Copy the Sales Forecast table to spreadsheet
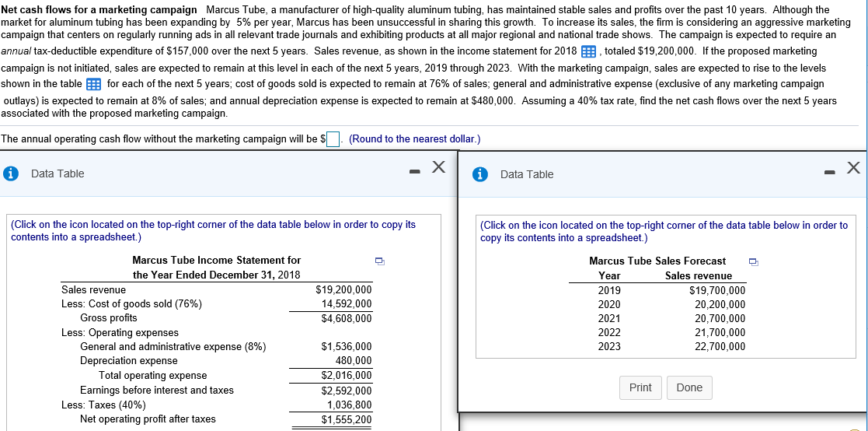The height and width of the screenshot is (431, 868). [752, 261]
